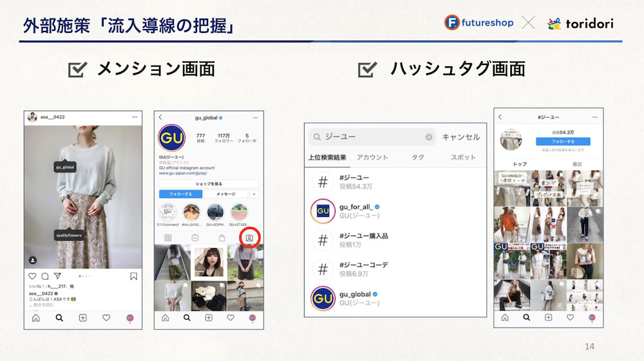Screen dimensions: 644x361
Task: Open the tagged photos tab on gu_global
Action: tap(249, 238)
